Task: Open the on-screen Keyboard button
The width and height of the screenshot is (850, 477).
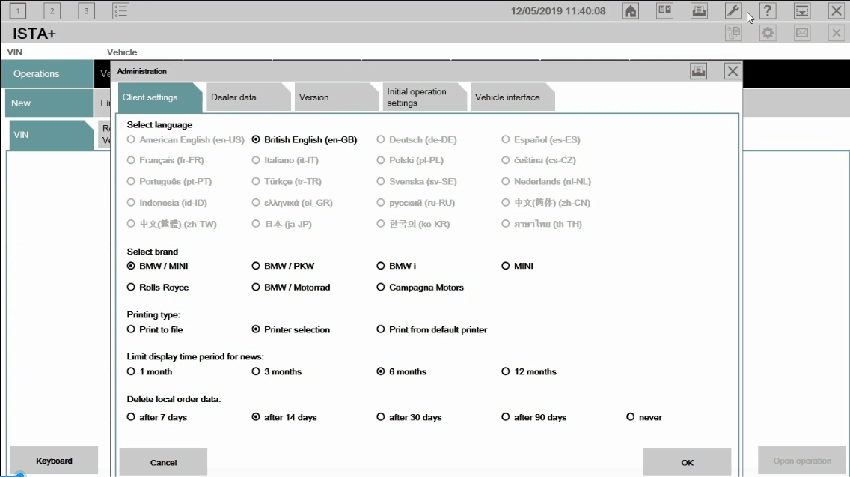Action: (x=54, y=461)
